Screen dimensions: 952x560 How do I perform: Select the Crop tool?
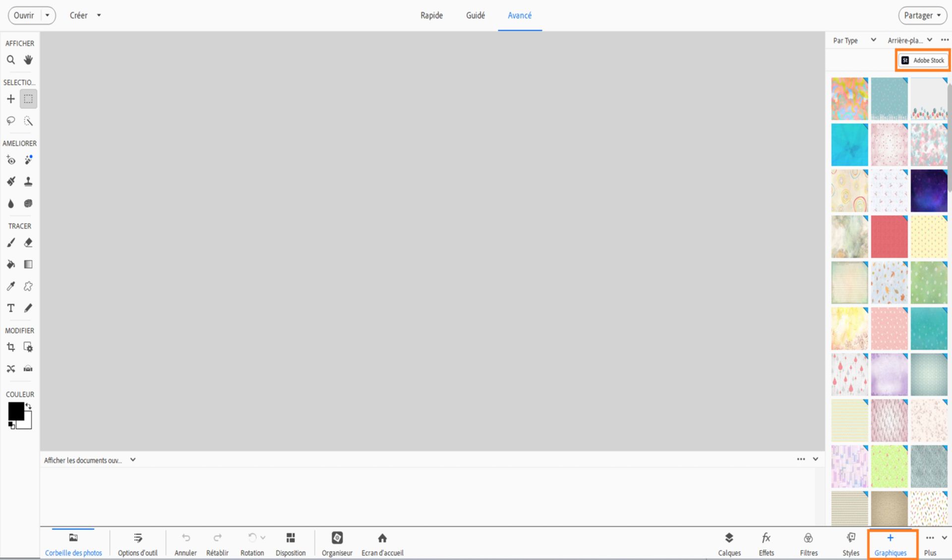(10, 347)
